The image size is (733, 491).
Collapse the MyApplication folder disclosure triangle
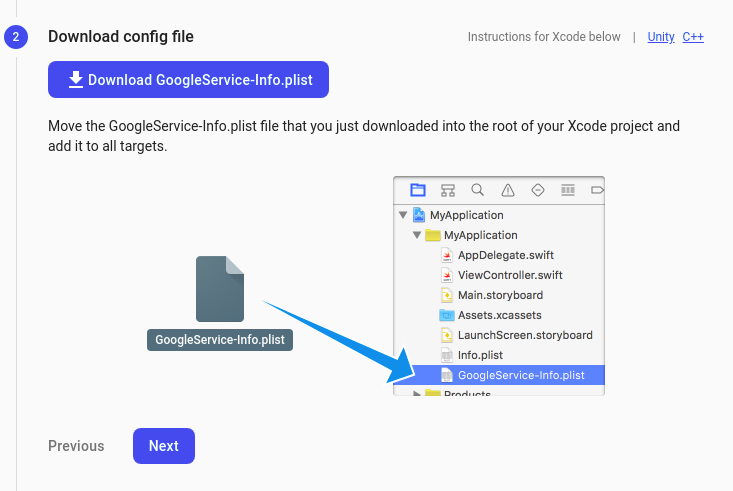tap(417, 235)
